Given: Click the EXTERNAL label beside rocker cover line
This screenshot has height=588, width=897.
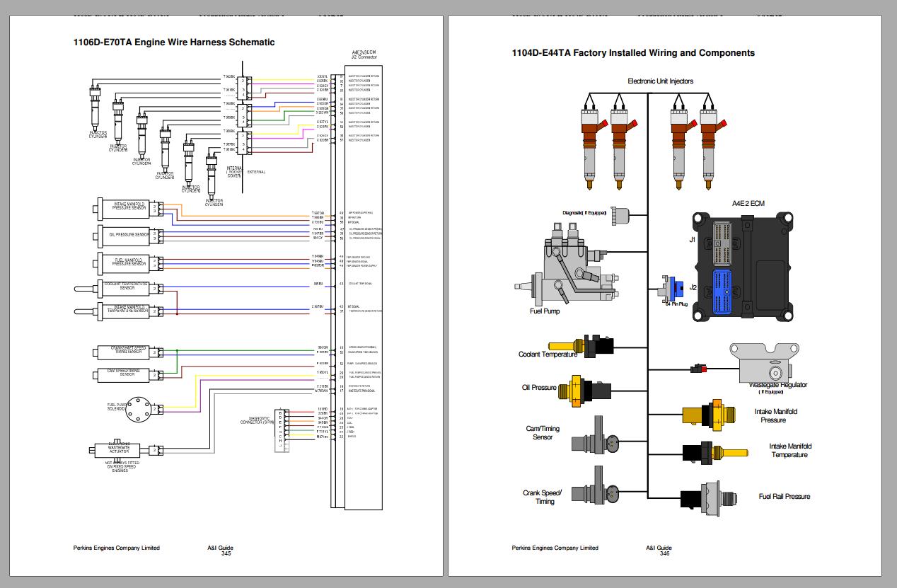Looking at the screenshot, I should (256, 172).
